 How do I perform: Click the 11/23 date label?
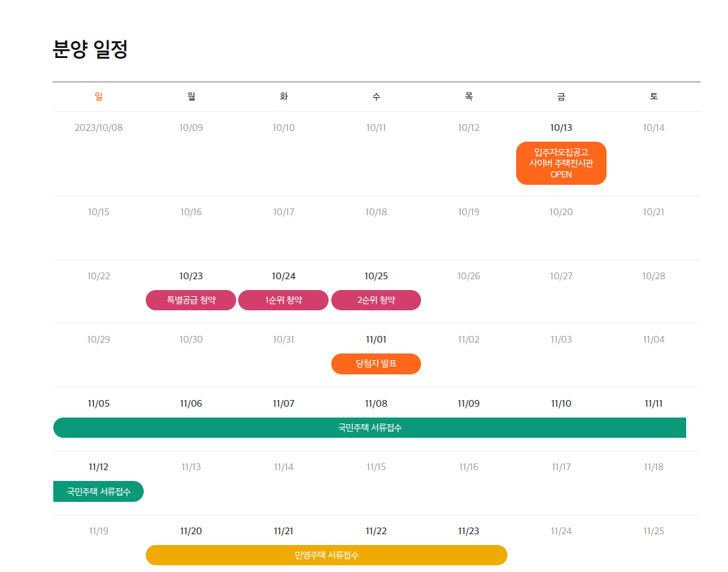coord(468,530)
